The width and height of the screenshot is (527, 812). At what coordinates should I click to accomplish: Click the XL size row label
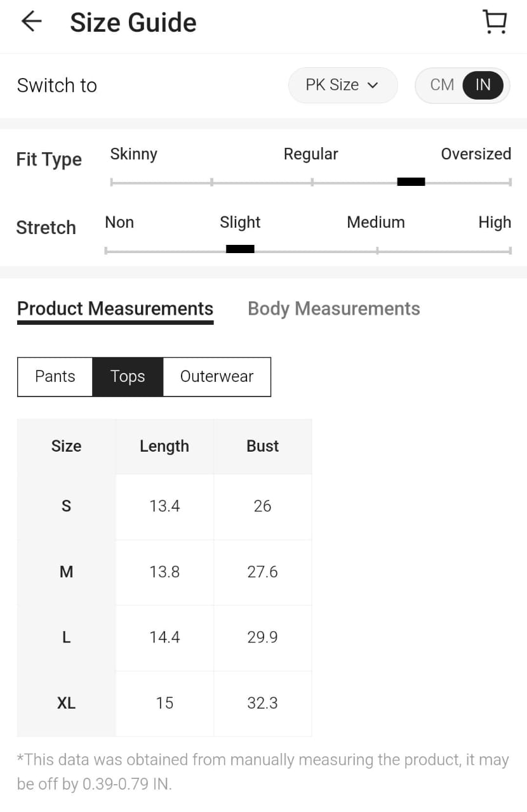point(66,703)
